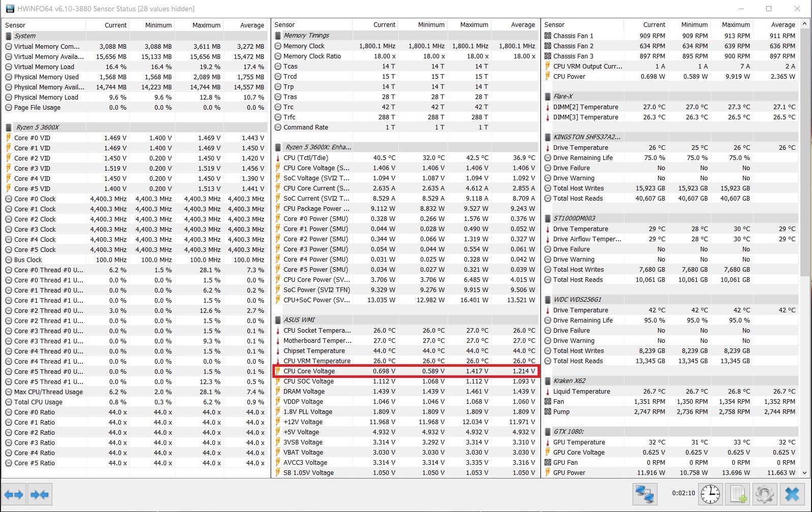Select the GPU Core Voltage row

[670, 453]
